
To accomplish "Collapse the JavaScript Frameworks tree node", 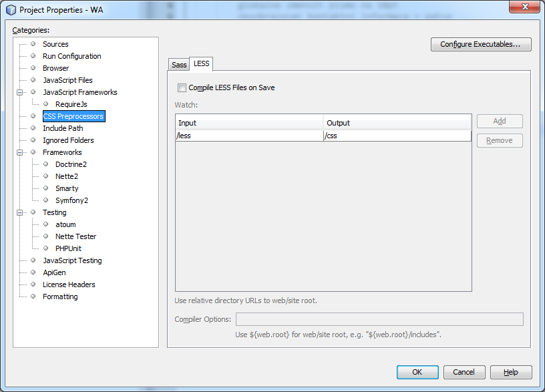I will [20, 92].
